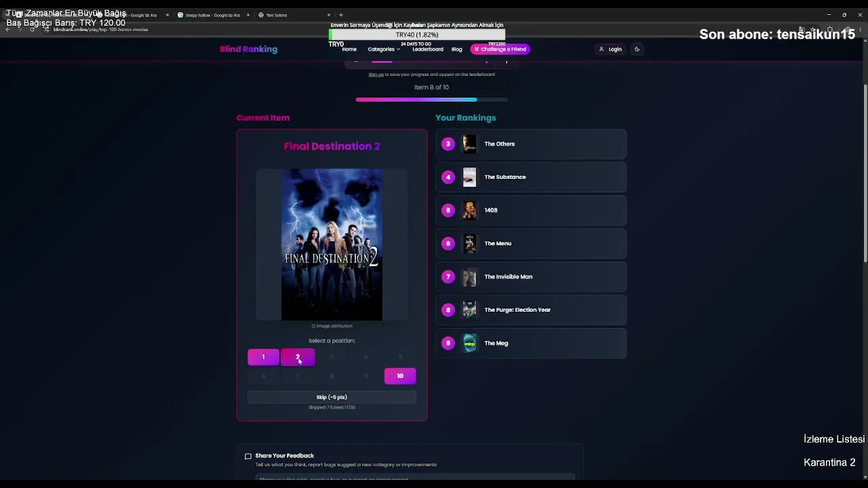This screenshot has width=868, height=488.
Task: Click rank badge 6 beside The Menu
Action: (x=448, y=243)
